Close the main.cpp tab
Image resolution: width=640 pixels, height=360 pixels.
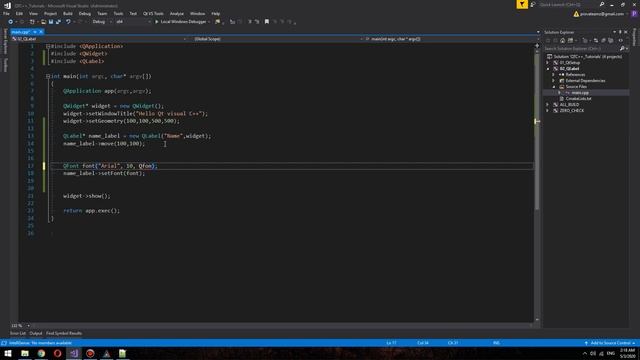pyautogui.click(x=41, y=32)
